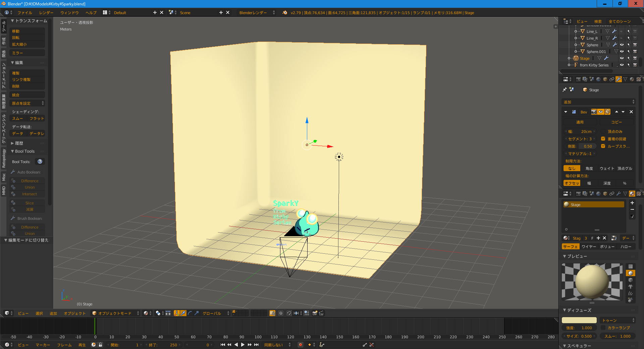Screen dimensions: 644x349
Task: Enable the 頂点のみ checkbox
Action: coord(603,131)
